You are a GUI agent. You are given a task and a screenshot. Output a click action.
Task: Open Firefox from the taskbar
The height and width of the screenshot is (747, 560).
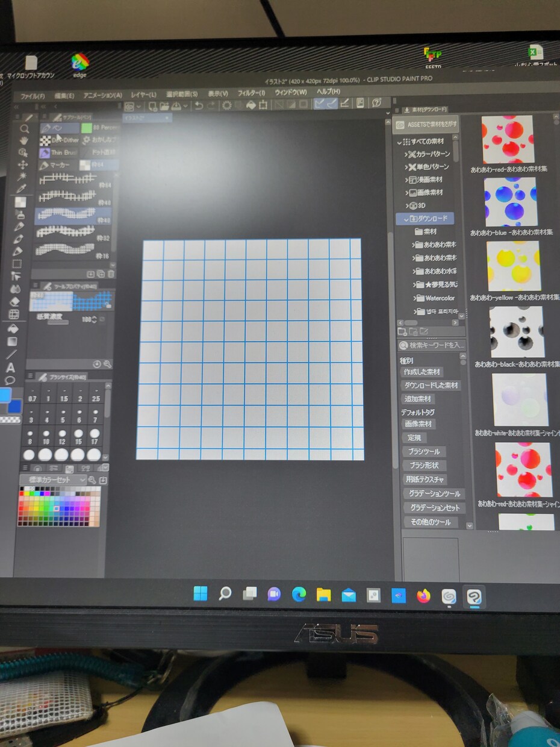(x=424, y=596)
